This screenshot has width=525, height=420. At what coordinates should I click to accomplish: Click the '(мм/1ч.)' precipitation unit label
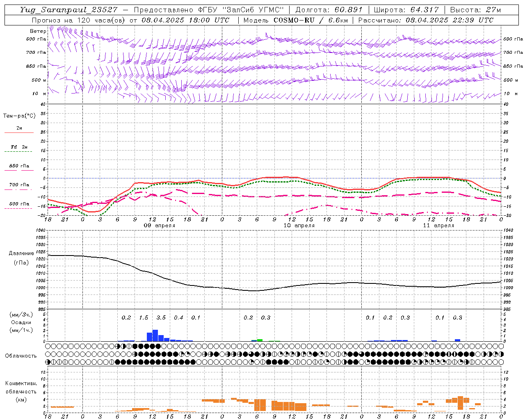(x=21, y=330)
